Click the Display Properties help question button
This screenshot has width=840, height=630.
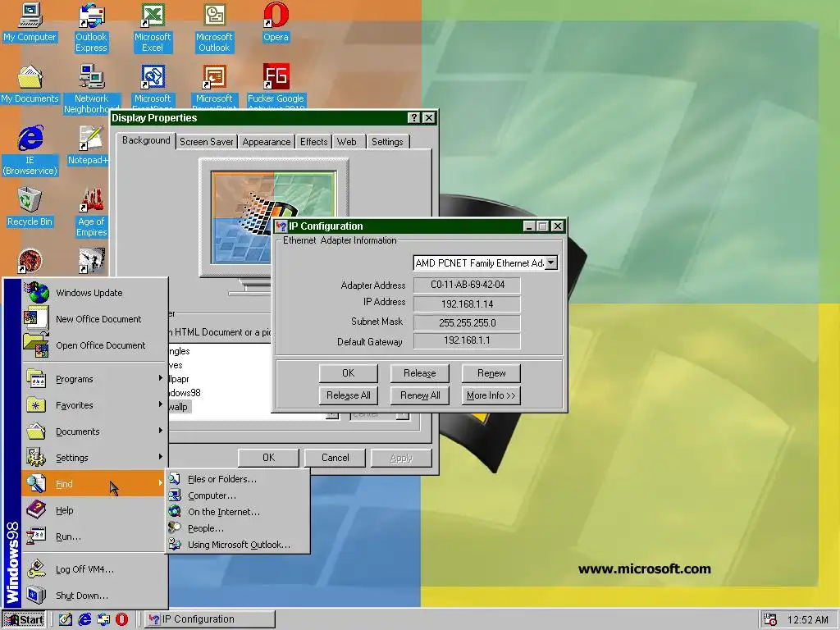[413, 118]
